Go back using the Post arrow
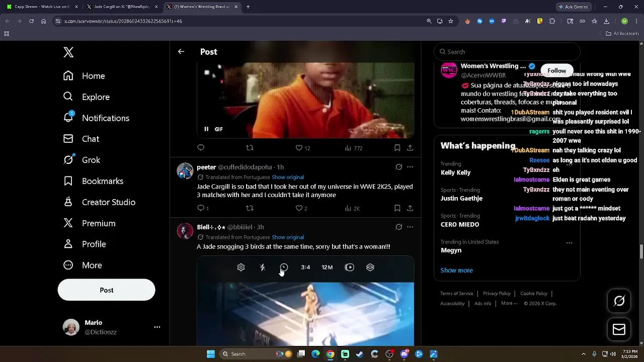This screenshot has height=362, width=644. click(x=181, y=52)
